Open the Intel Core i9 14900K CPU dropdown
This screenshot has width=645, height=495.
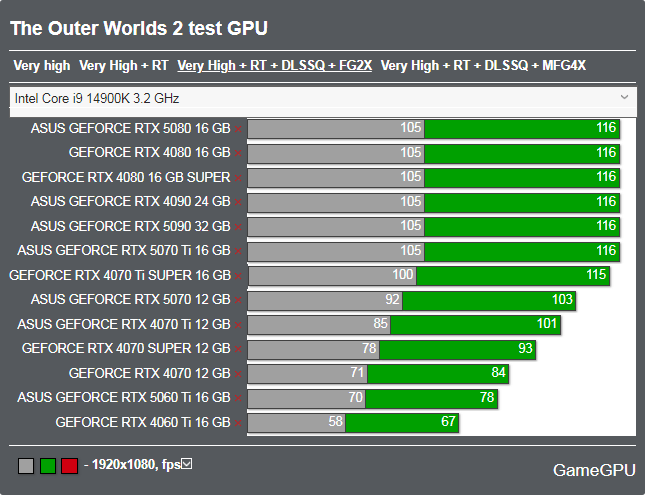click(322, 98)
